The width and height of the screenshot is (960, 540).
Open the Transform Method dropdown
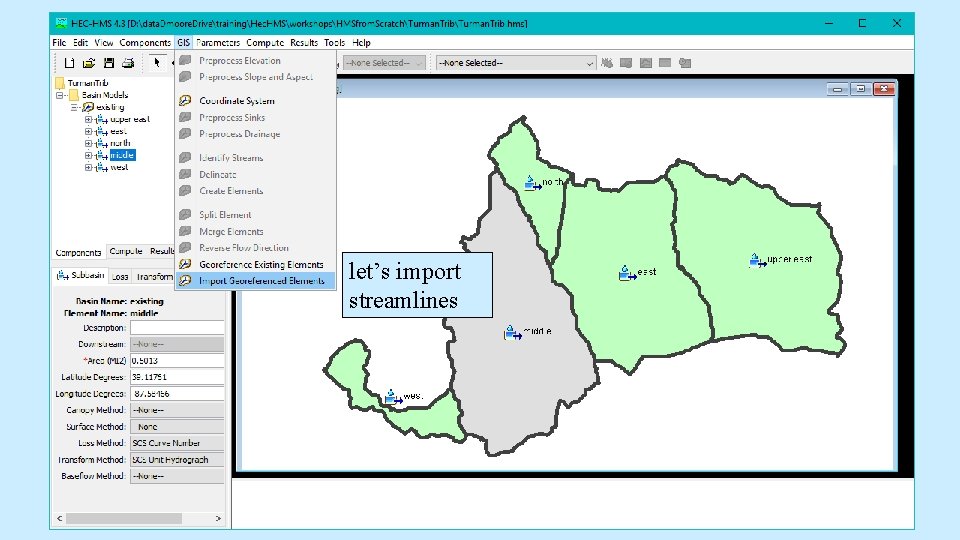point(177,460)
